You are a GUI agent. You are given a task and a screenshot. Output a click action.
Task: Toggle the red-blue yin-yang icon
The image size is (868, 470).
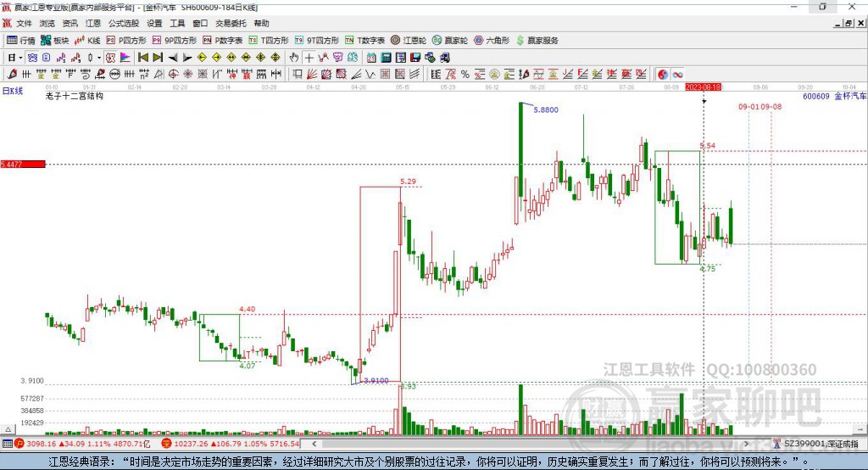663,75
